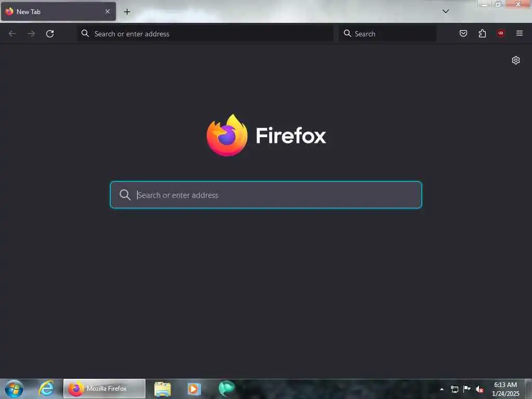Screen dimensions: 532x399
Task: Click the center Search or enter address box
Action: tap(266, 195)
